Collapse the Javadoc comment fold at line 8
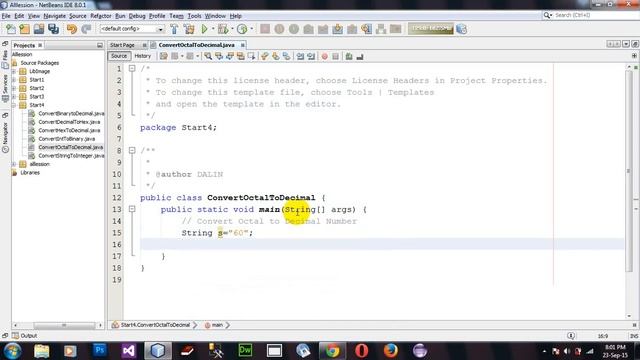 (x=132, y=151)
